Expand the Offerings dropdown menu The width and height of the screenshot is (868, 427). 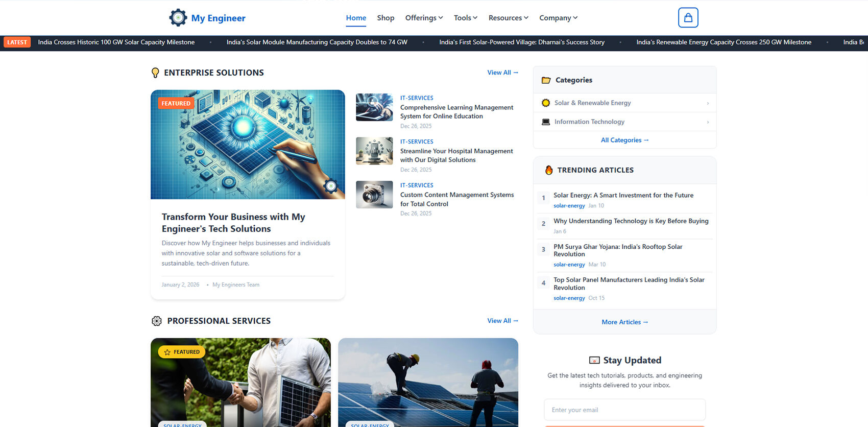click(x=424, y=18)
